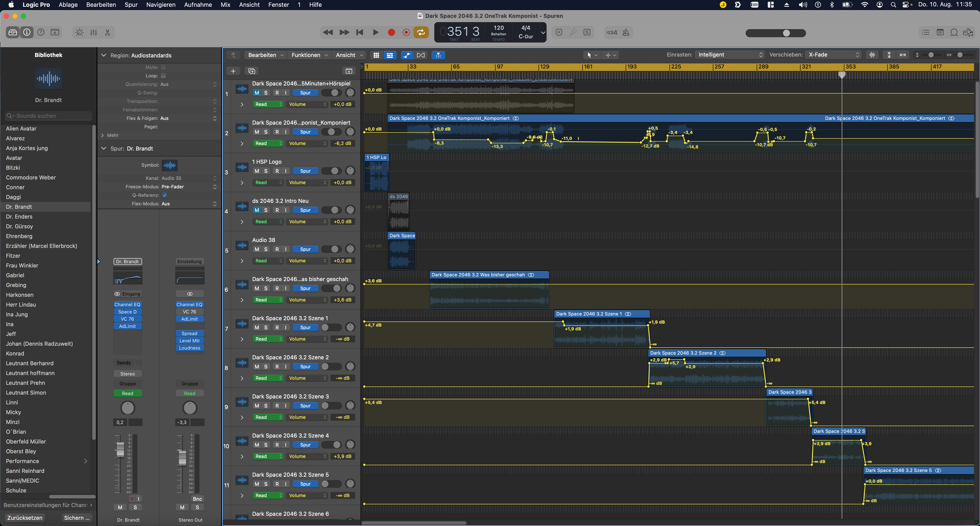Toggle on/off switch of Szene 4 track
This screenshot has width=980, height=526.
(x=331, y=445)
